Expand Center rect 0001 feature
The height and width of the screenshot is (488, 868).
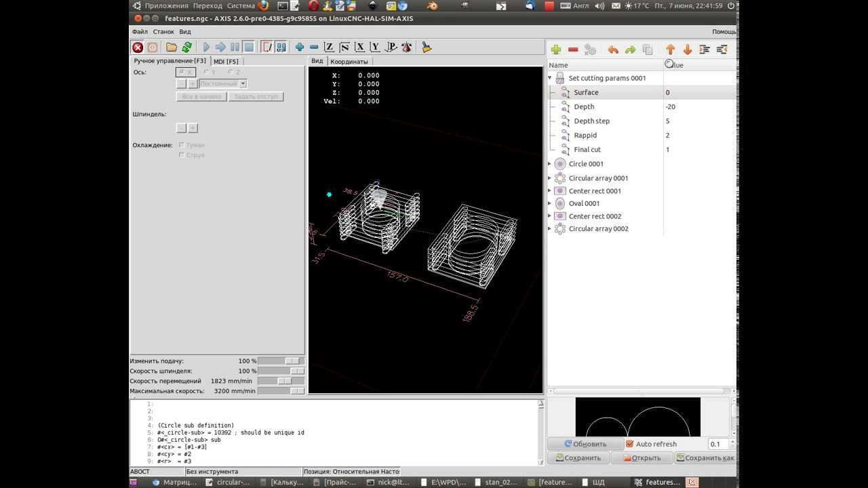[550, 191]
